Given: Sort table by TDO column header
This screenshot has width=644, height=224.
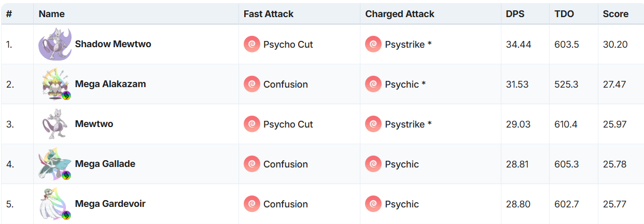Looking at the screenshot, I should pos(564,14).
